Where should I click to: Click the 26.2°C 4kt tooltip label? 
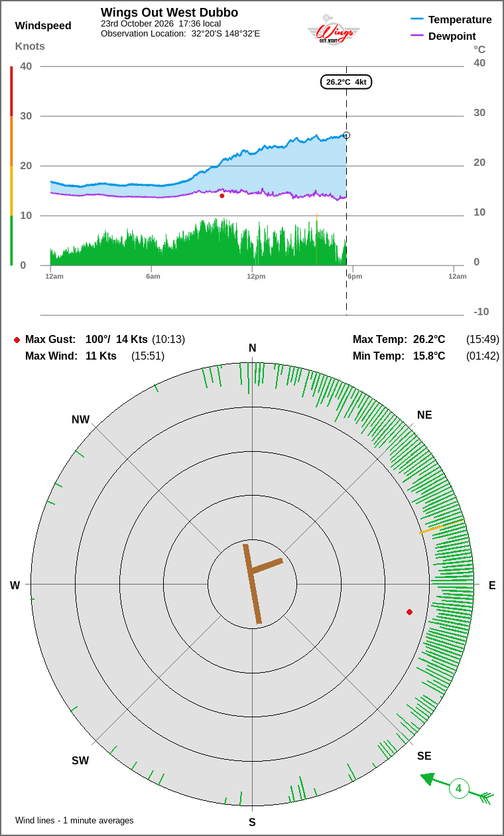346,82
